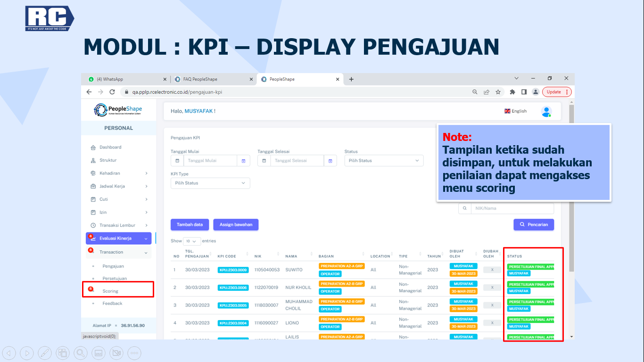The height and width of the screenshot is (362, 644).
Task: Click the bookmark star icon in address bar
Action: tap(498, 92)
